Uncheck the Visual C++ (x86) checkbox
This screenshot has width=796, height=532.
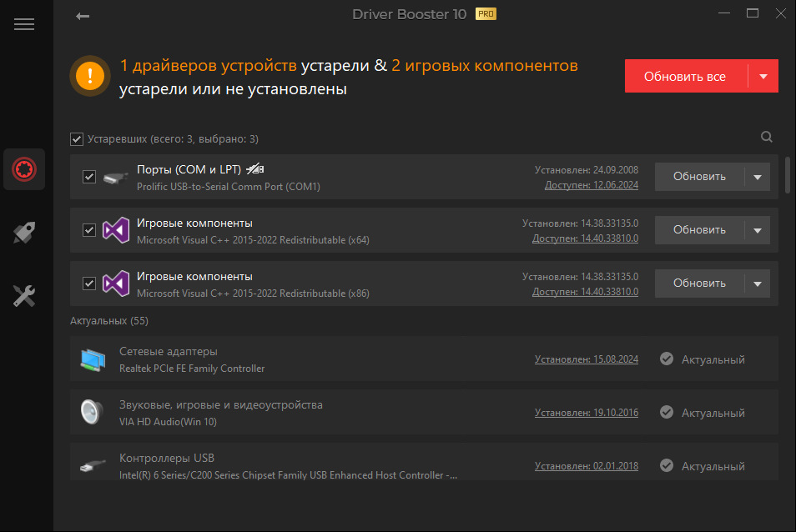89,284
